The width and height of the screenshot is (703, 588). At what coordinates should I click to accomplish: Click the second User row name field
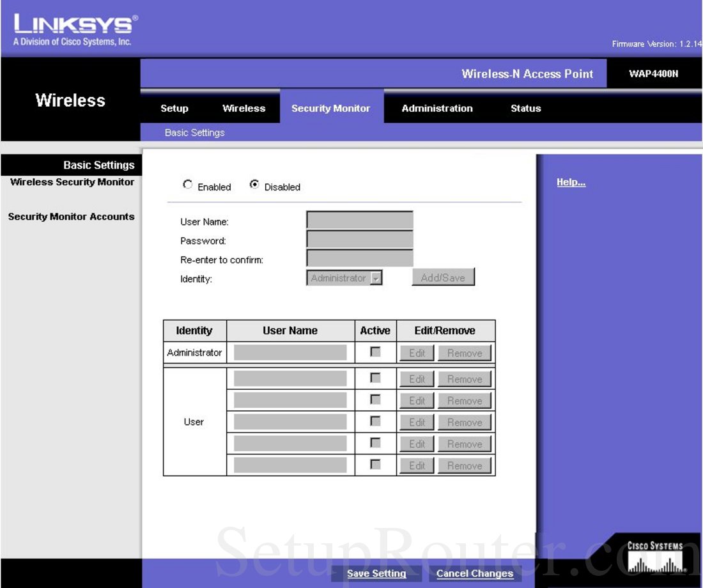pyautogui.click(x=290, y=400)
